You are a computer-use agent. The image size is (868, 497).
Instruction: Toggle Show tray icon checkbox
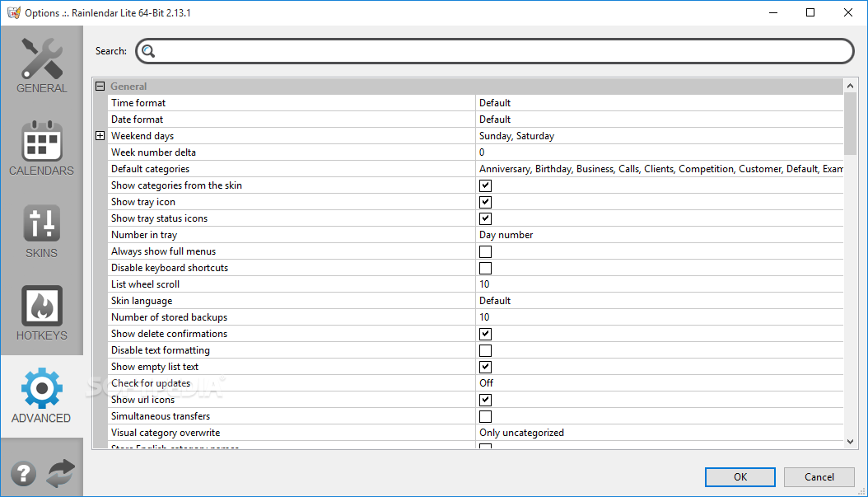coord(486,202)
